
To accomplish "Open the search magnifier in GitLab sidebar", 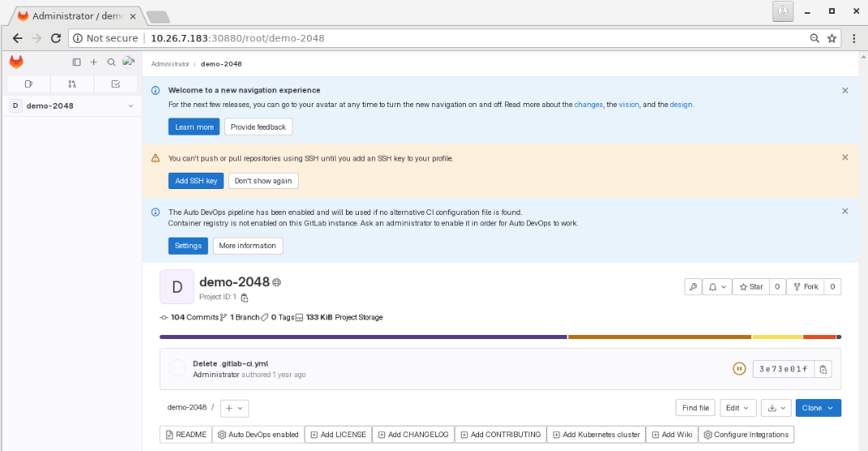I will click(x=111, y=62).
